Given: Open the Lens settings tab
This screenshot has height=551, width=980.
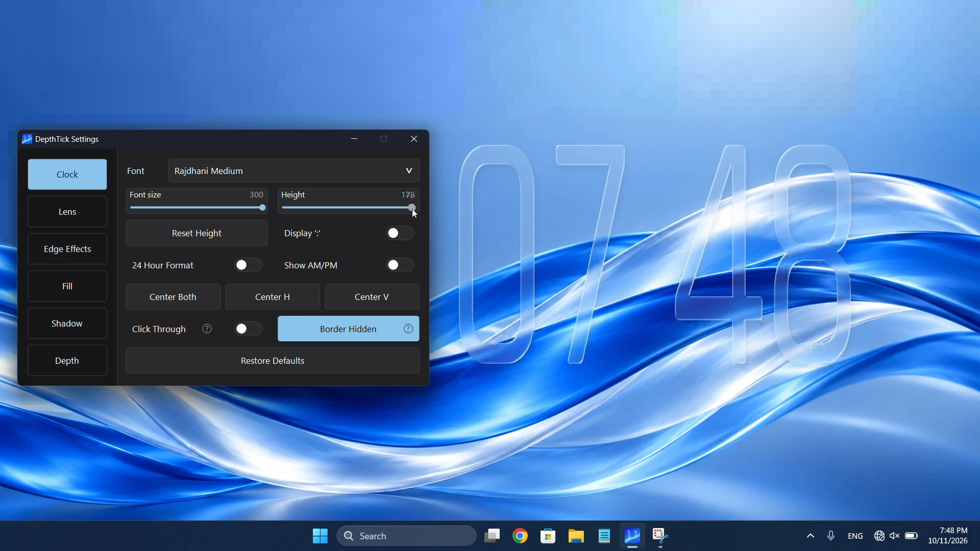Looking at the screenshot, I should click(x=67, y=212).
